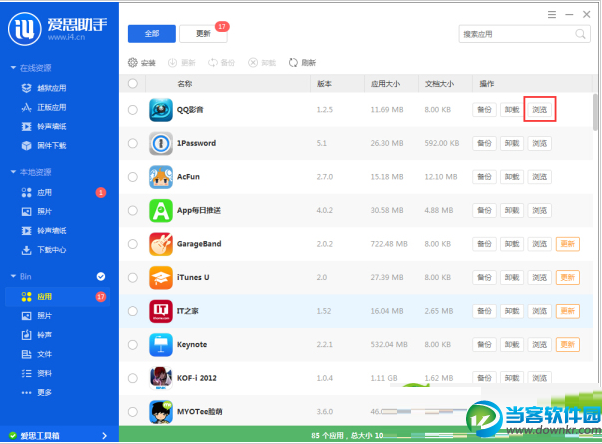This screenshot has width=602, height=444.
Task: Sort by the 版本 column header
Action: tap(324, 83)
